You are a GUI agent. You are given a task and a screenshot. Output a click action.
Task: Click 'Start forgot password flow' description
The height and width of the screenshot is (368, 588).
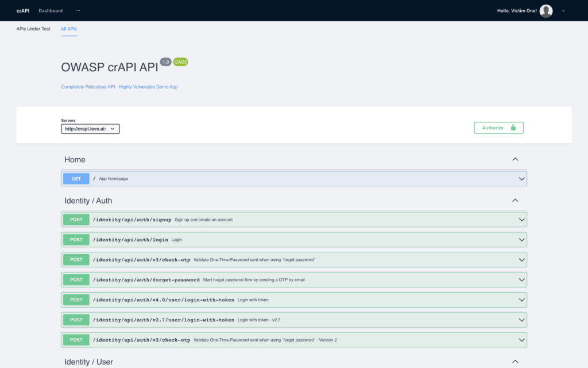[x=254, y=280]
